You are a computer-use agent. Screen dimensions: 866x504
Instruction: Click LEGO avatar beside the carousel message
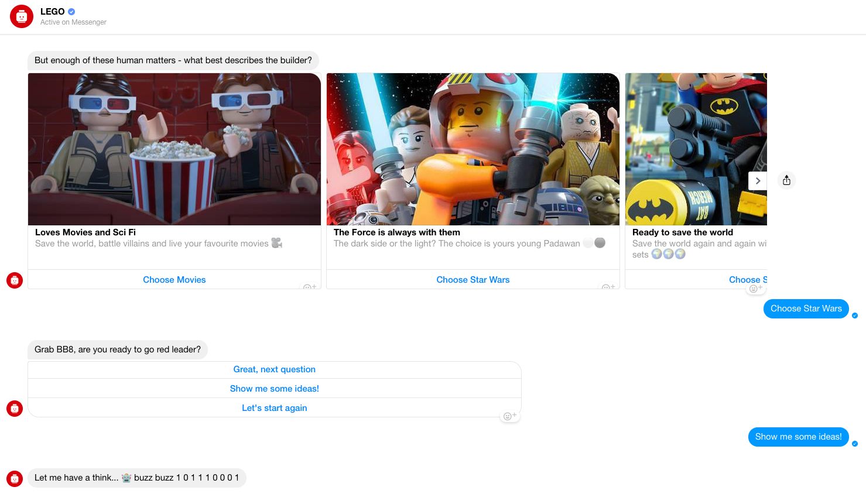(15, 280)
